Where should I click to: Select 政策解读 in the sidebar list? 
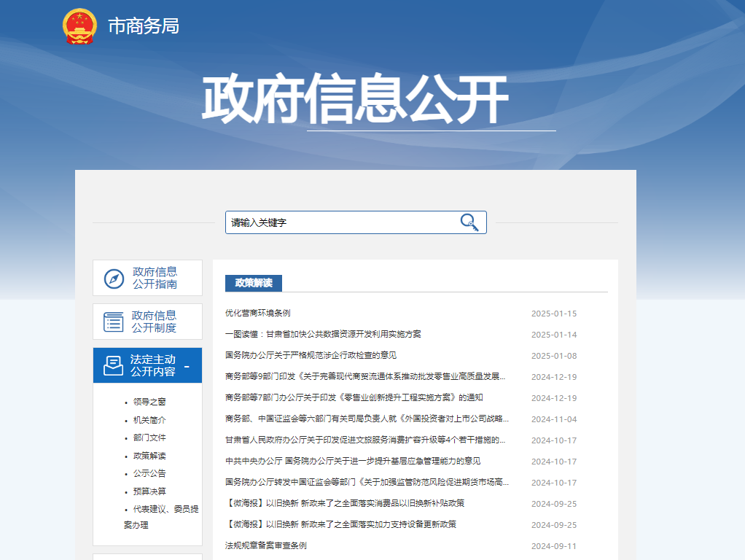149,456
